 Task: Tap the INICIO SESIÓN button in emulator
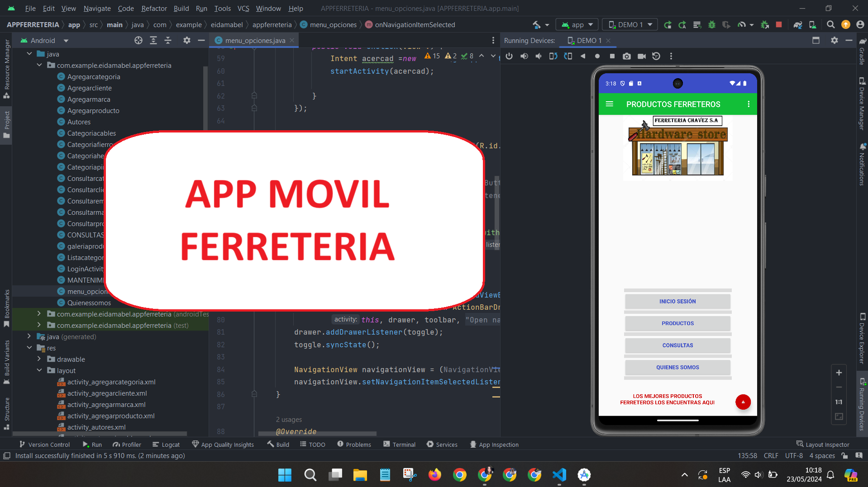click(677, 302)
